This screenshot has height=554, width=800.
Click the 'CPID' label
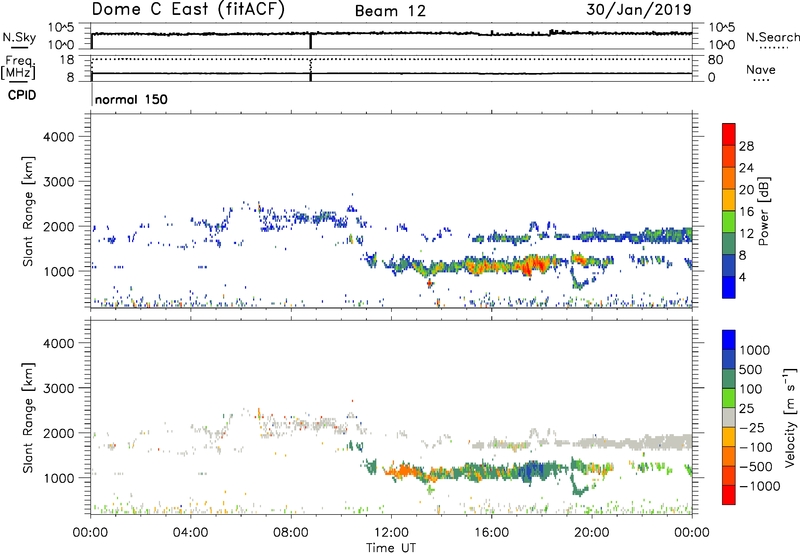pos(22,95)
